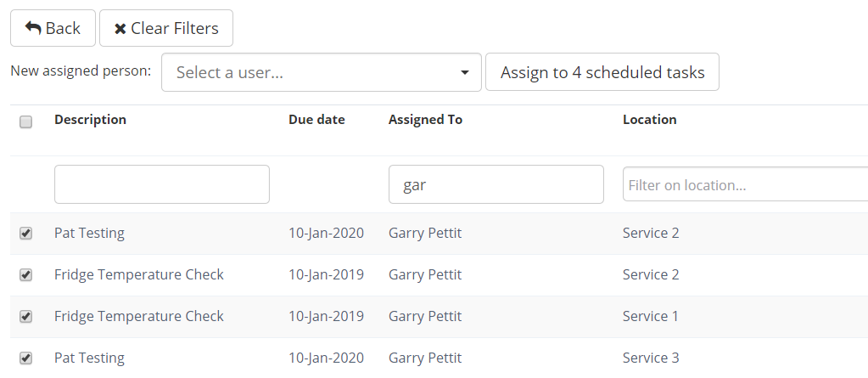Uncheck the Service 1 Fridge Temperature Check checkbox
This screenshot has height=378, width=868.
25,317
